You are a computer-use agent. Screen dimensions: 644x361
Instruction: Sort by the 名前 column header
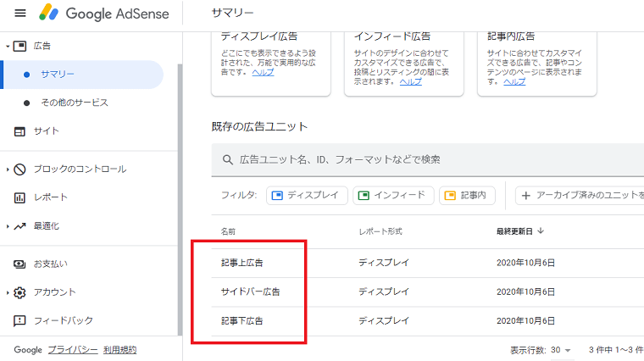point(228,231)
